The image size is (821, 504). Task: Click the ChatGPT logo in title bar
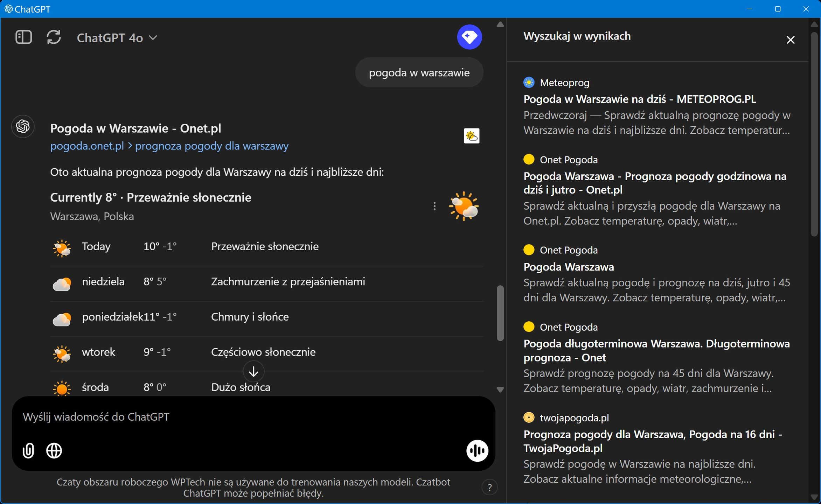click(x=8, y=9)
